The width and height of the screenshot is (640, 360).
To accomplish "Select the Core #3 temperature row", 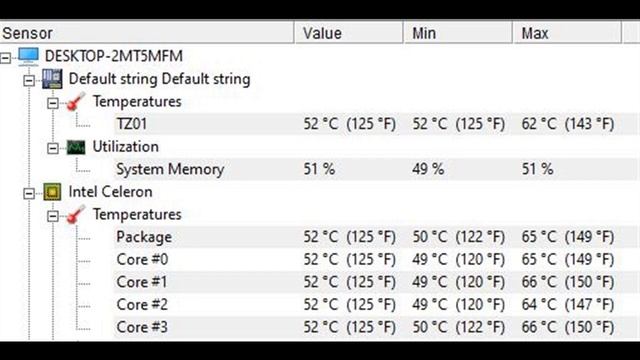I will (x=376, y=327).
